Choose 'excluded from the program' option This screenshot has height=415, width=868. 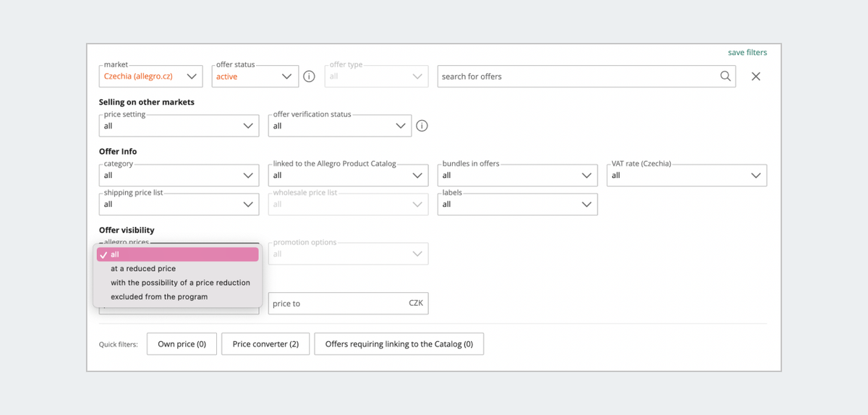click(x=177, y=296)
